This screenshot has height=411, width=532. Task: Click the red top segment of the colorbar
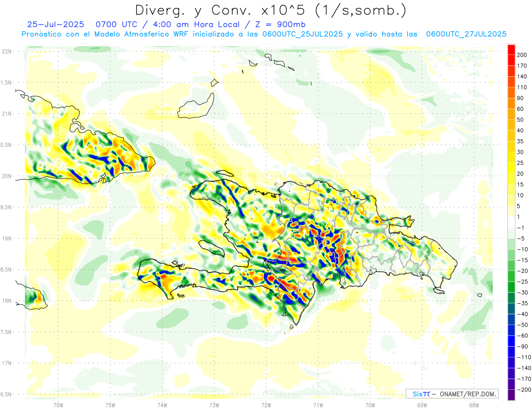click(511, 50)
